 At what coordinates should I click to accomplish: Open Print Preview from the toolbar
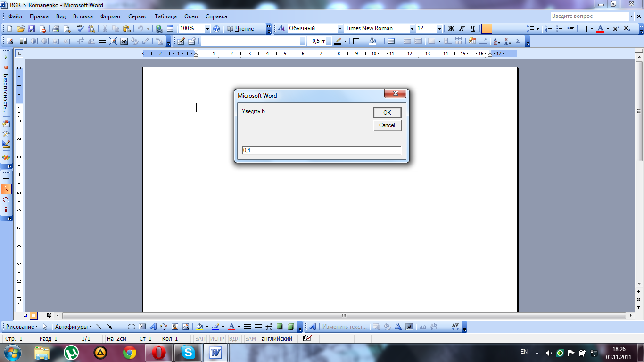coord(67,29)
